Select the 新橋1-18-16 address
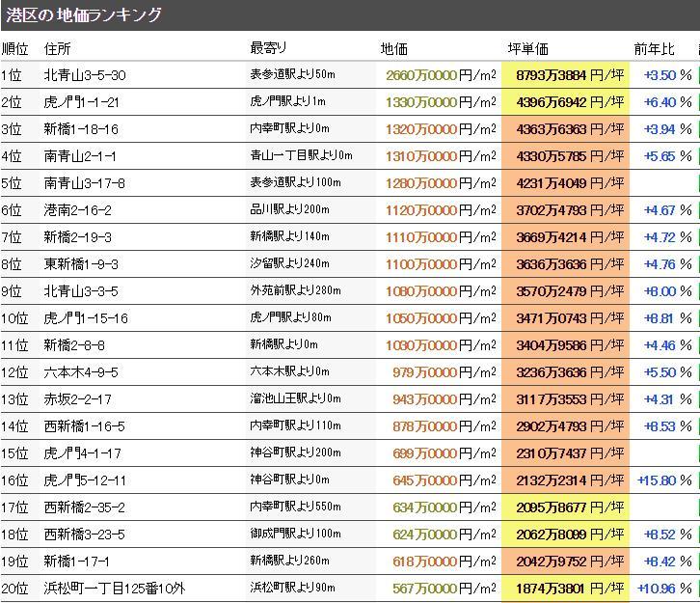700x603 pixels. (82, 129)
